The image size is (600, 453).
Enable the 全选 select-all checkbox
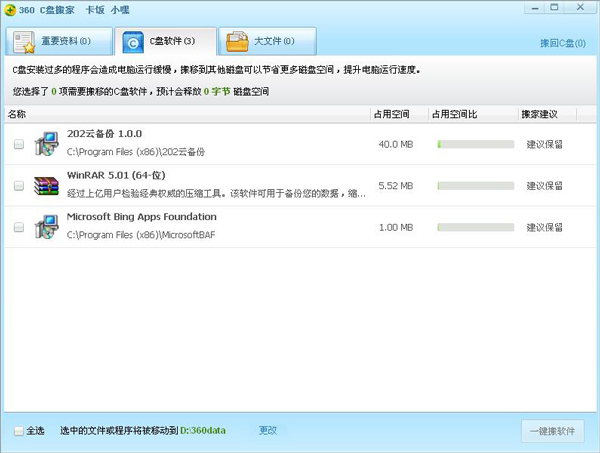tap(19, 431)
